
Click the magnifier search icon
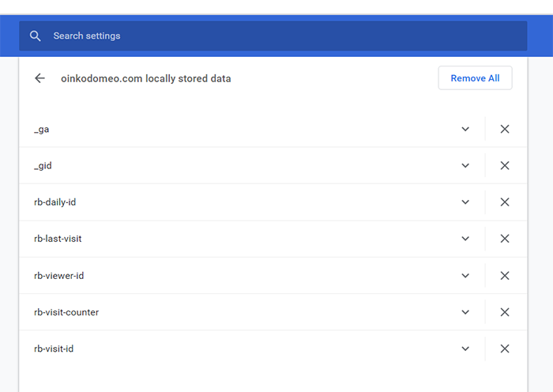pyautogui.click(x=35, y=36)
